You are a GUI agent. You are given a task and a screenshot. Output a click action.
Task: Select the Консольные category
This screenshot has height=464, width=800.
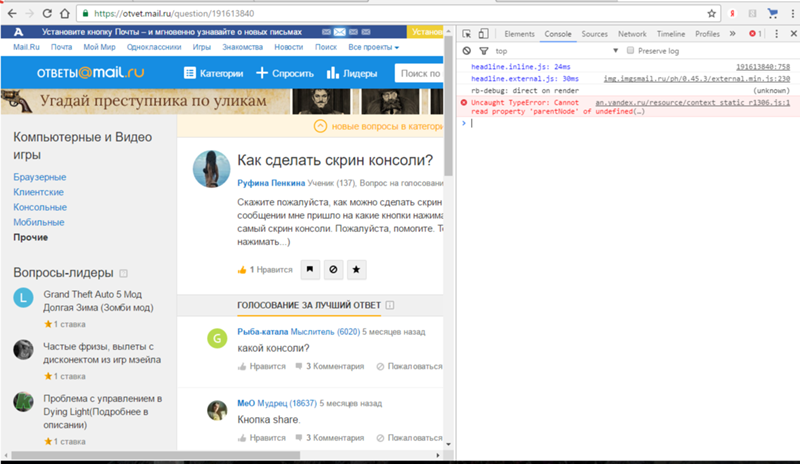pyautogui.click(x=40, y=207)
